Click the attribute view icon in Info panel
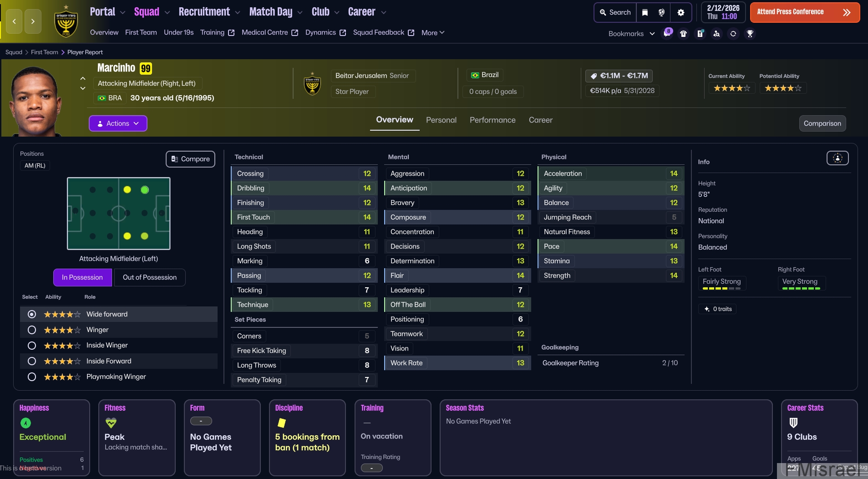The width and height of the screenshot is (868, 479). click(837, 158)
